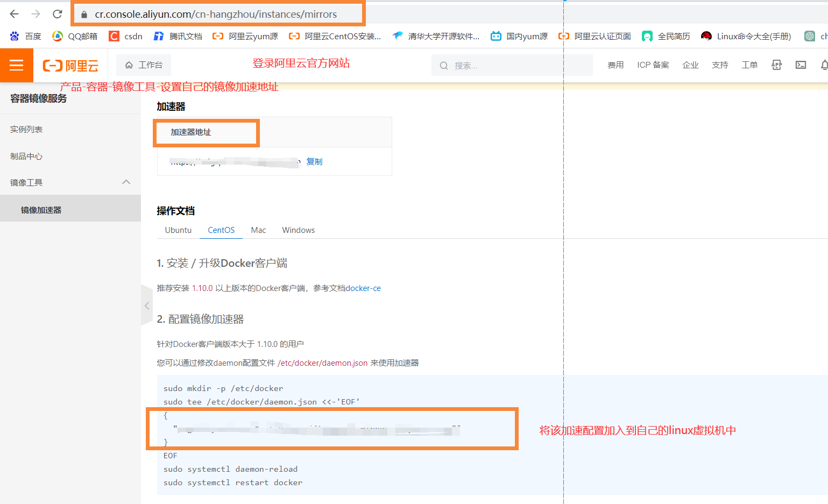Open the orange hamburger menu

pos(17,65)
